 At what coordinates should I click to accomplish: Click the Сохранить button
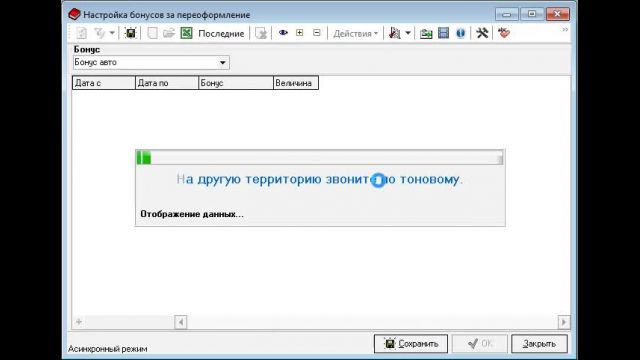point(411,344)
